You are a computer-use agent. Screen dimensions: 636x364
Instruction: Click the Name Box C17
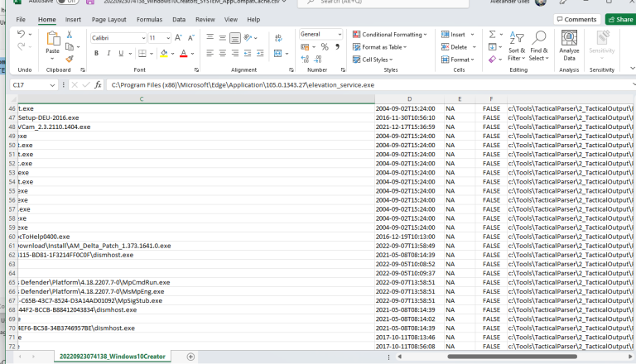33,84
